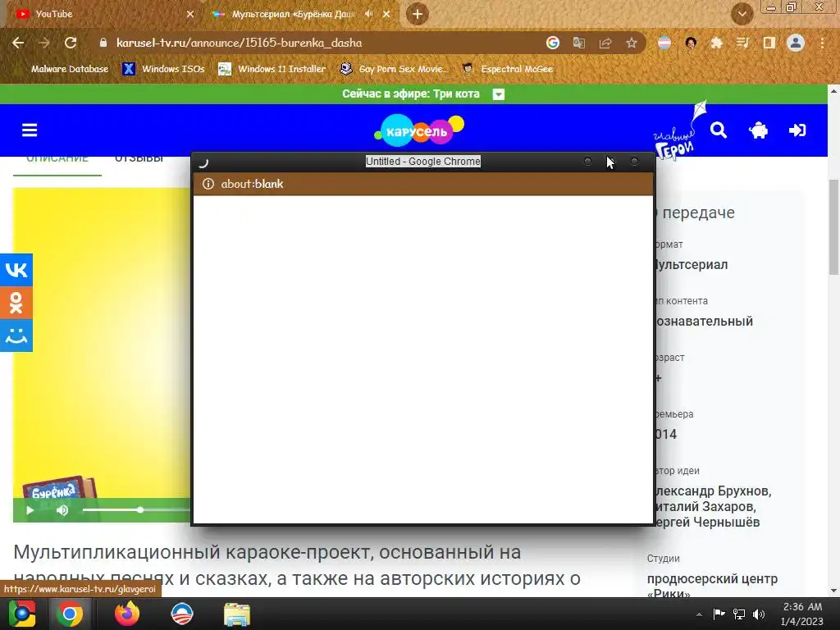Click the network tray icon
This screenshot has height=630, width=840.
click(739, 614)
